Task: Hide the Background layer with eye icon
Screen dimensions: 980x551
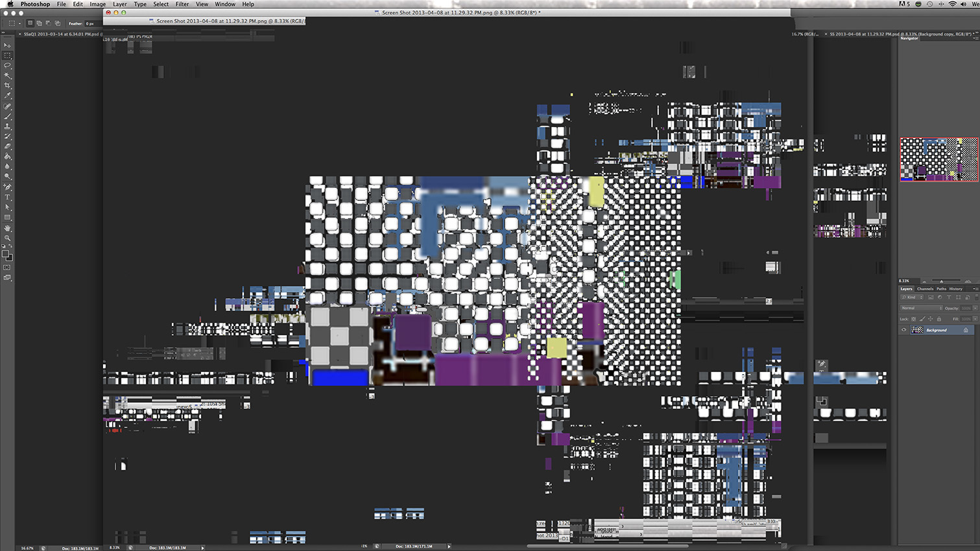Action: tap(903, 330)
